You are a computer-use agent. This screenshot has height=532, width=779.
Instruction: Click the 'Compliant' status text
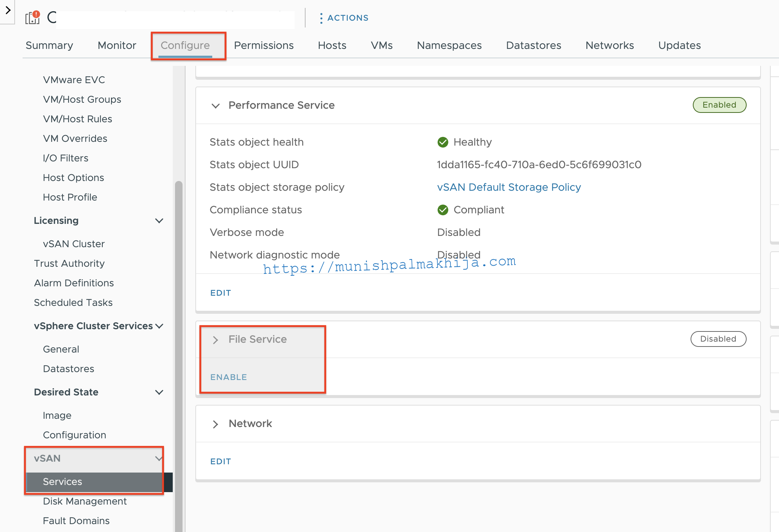(x=479, y=210)
